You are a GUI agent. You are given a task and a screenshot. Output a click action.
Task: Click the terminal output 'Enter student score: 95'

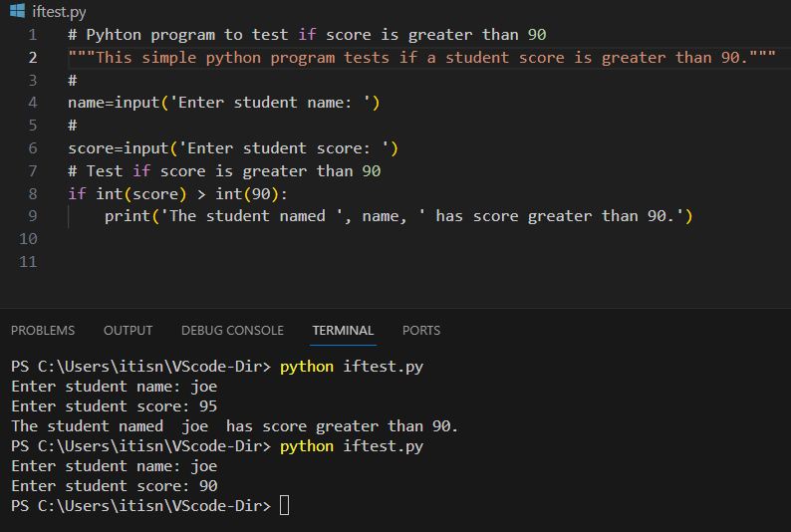(x=114, y=406)
